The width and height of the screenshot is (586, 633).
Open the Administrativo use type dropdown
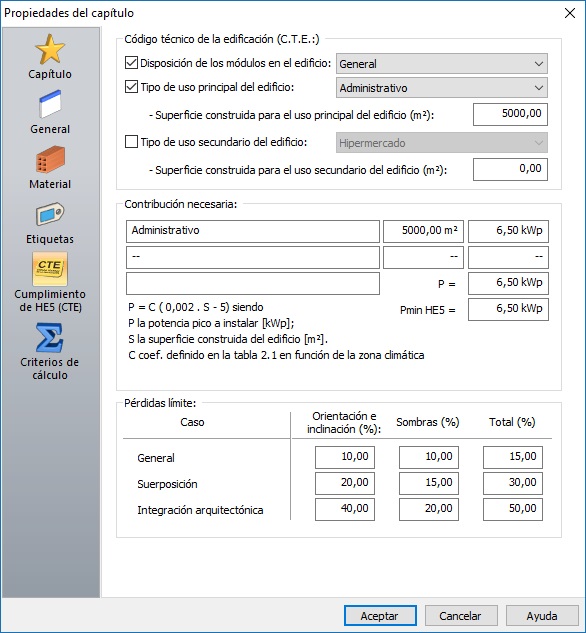pyautogui.click(x=442, y=88)
